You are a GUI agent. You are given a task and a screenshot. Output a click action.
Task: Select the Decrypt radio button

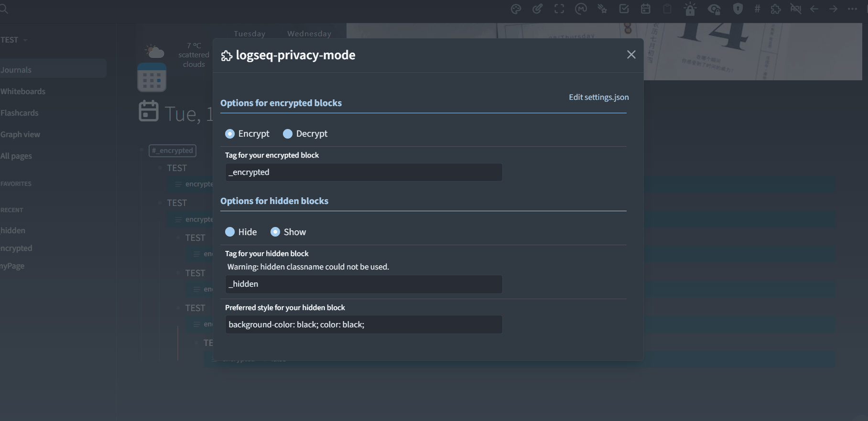coord(288,134)
